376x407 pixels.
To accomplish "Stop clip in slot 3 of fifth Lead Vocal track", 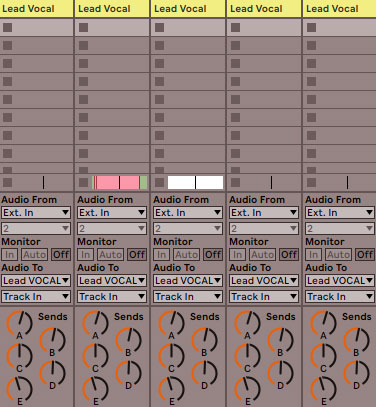I will [311, 63].
